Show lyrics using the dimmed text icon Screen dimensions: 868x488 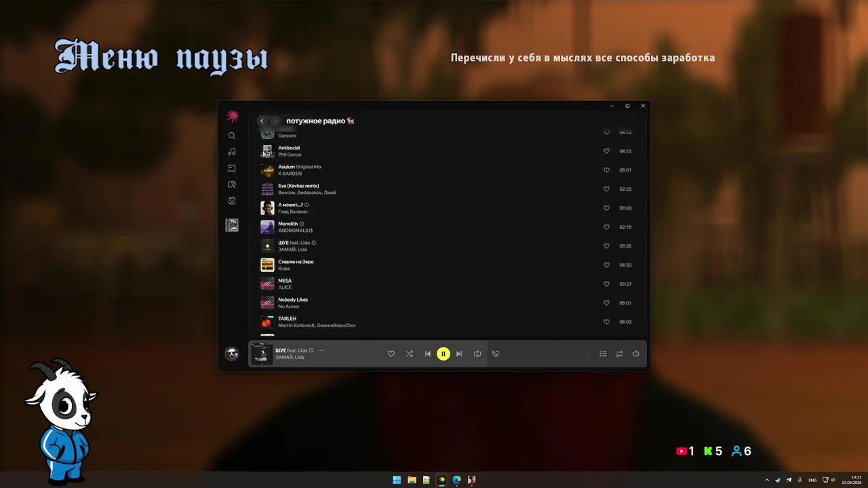[x=587, y=354]
